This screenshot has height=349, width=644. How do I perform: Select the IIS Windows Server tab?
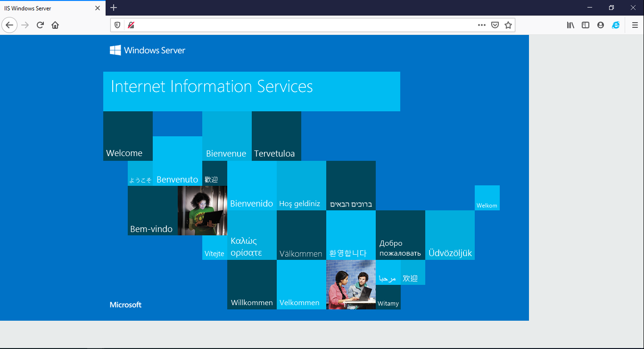click(x=53, y=8)
